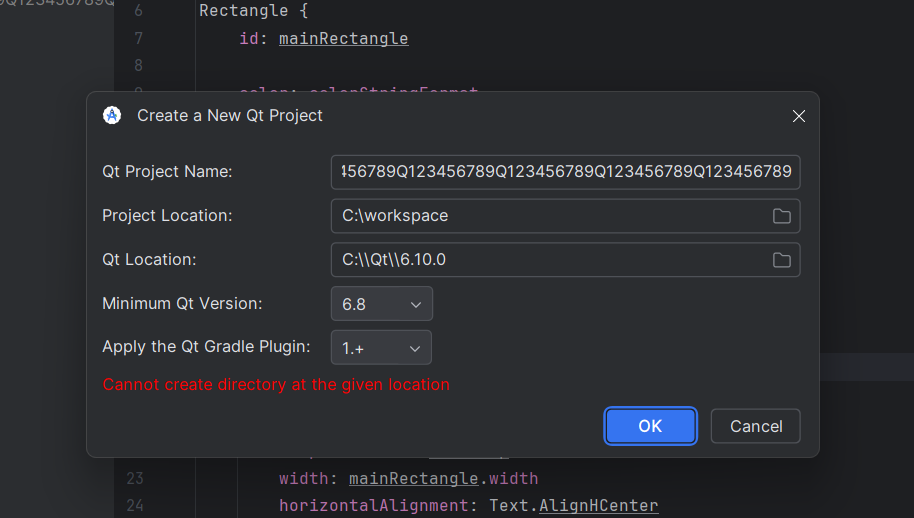The height and width of the screenshot is (518, 914).
Task: Focus the Qt Project Name field
Action: point(565,172)
